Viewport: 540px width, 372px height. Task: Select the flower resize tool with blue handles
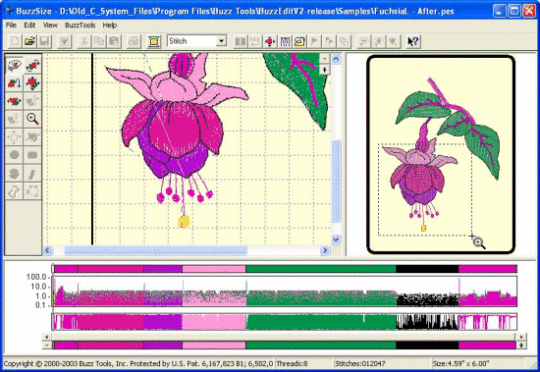(32, 83)
